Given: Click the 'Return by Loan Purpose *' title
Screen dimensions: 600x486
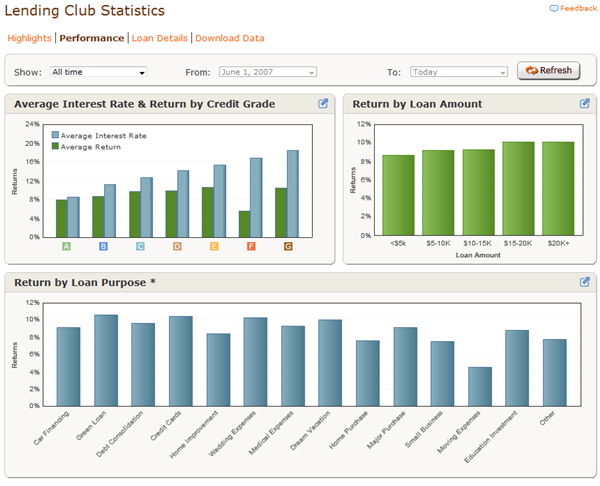Looking at the screenshot, I should pyautogui.click(x=85, y=282).
